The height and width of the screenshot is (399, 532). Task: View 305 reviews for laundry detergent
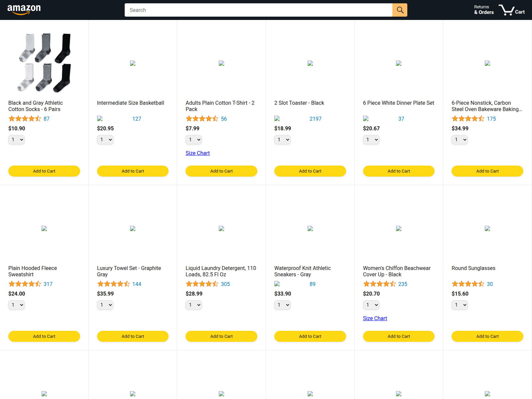(x=225, y=284)
